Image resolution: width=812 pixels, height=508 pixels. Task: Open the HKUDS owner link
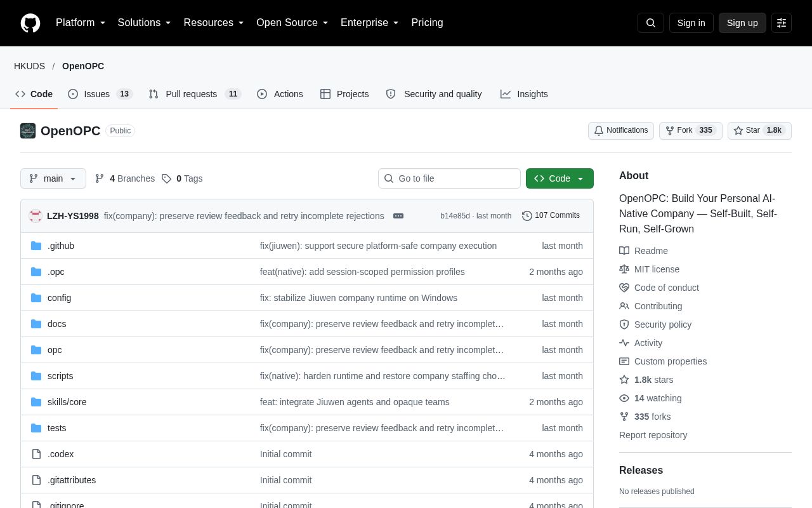click(x=29, y=66)
